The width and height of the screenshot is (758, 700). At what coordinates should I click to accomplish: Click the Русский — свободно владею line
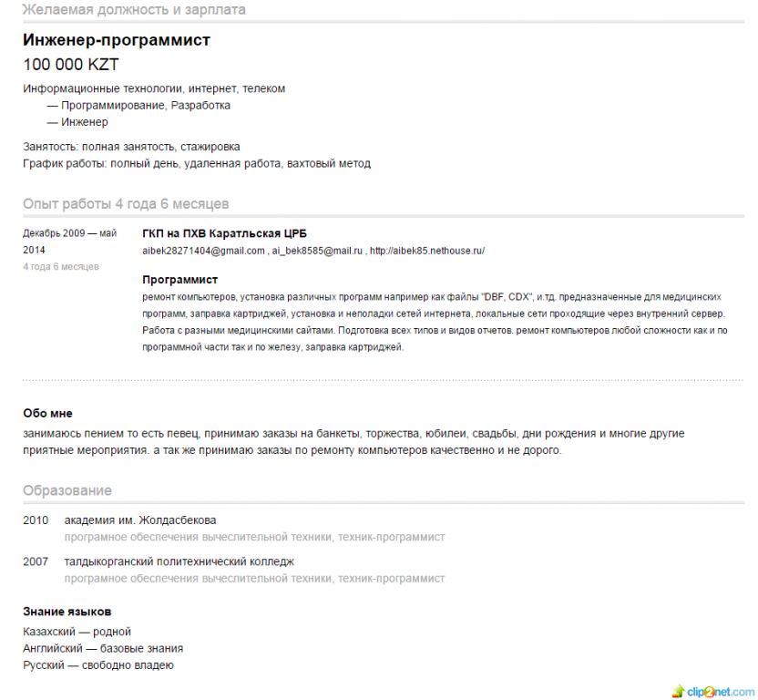point(98,665)
